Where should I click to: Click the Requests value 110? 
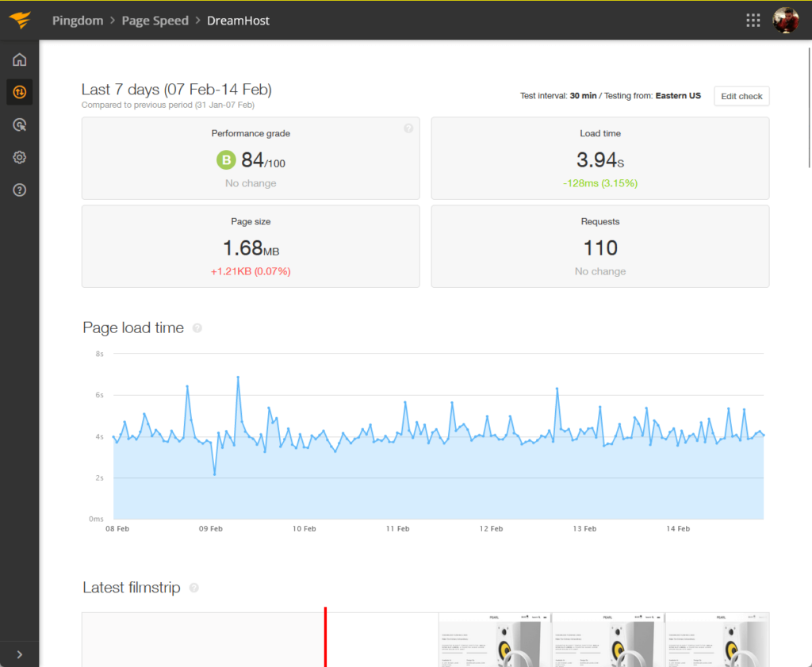tap(600, 248)
